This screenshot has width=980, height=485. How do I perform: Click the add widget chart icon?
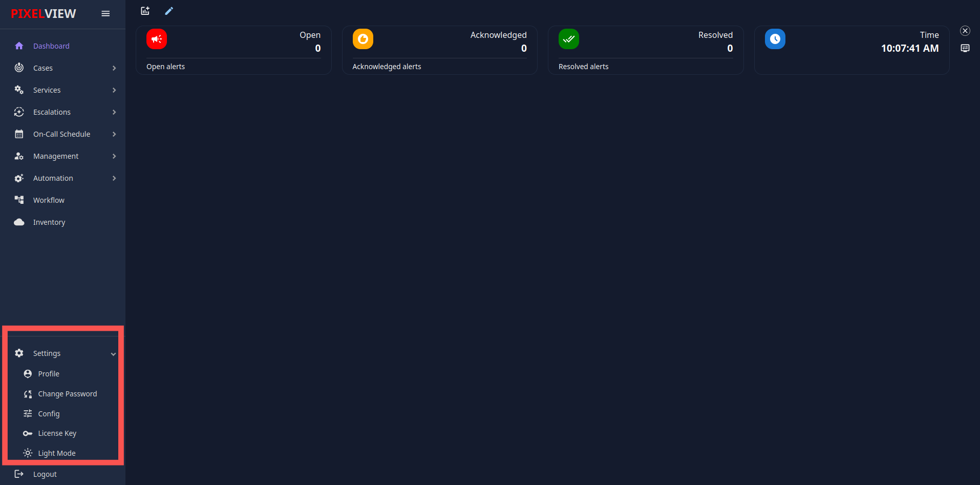point(145,11)
